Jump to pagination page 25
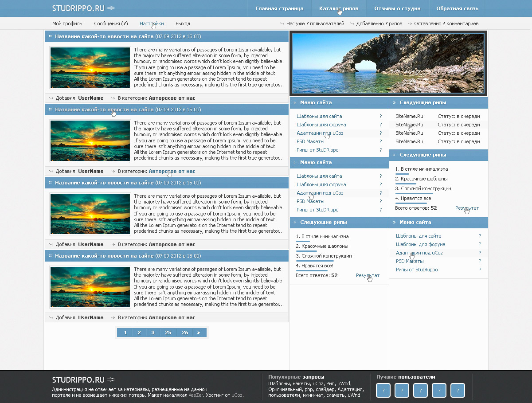This screenshot has width=532, height=403. (168, 333)
